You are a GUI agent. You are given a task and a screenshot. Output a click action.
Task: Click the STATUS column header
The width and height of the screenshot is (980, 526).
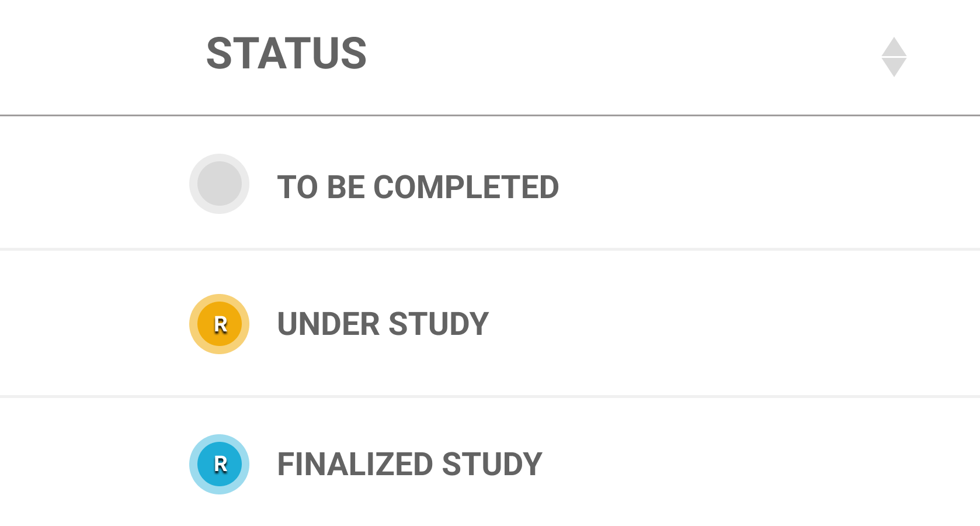(x=287, y=53)
